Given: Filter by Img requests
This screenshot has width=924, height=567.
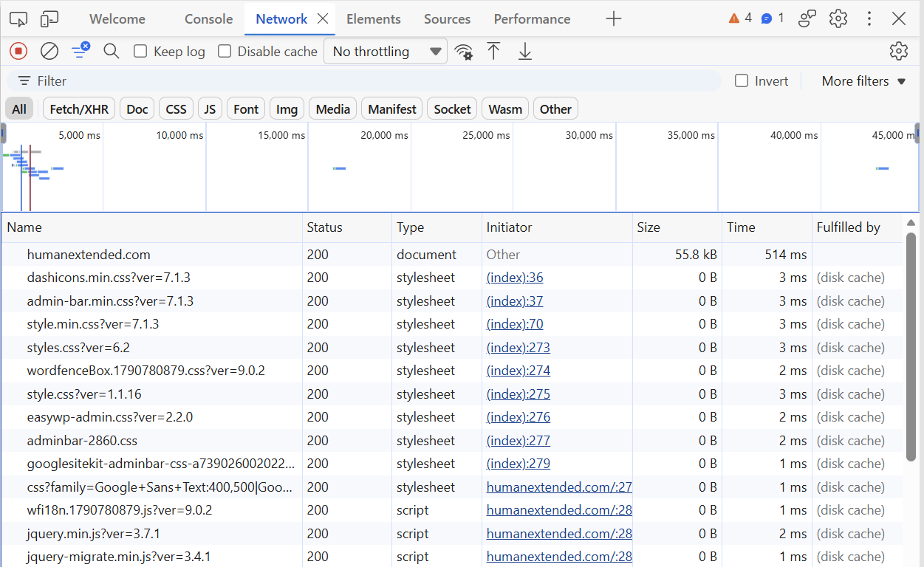Looking at the screenshot, I should click(287, 109).
